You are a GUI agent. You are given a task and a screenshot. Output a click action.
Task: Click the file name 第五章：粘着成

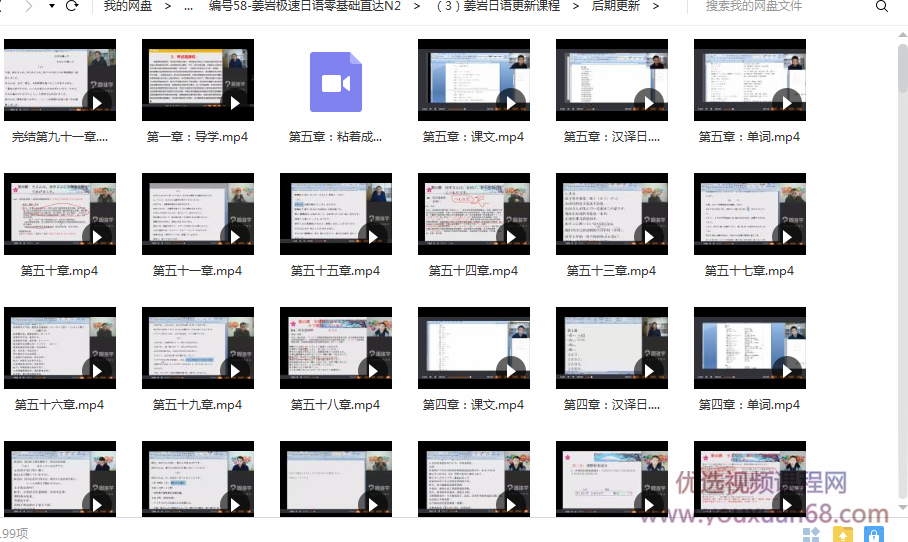pos(335,137)
